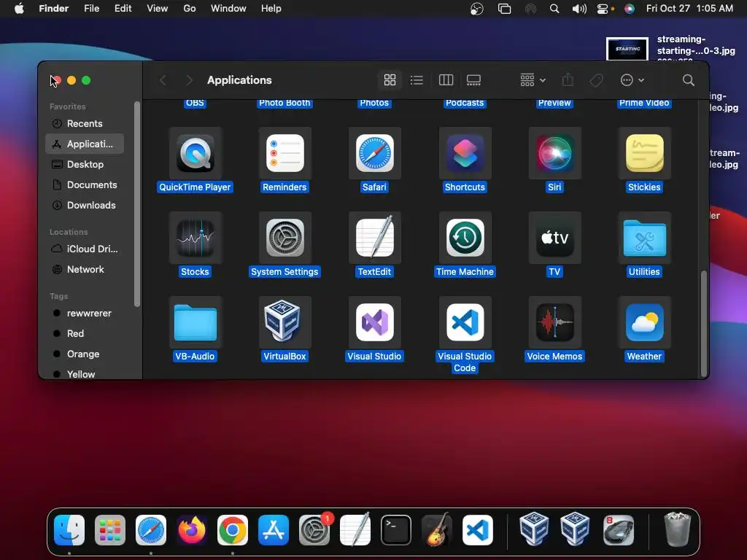
Task: Switch to icon view
Action: (x=390, y=80)
